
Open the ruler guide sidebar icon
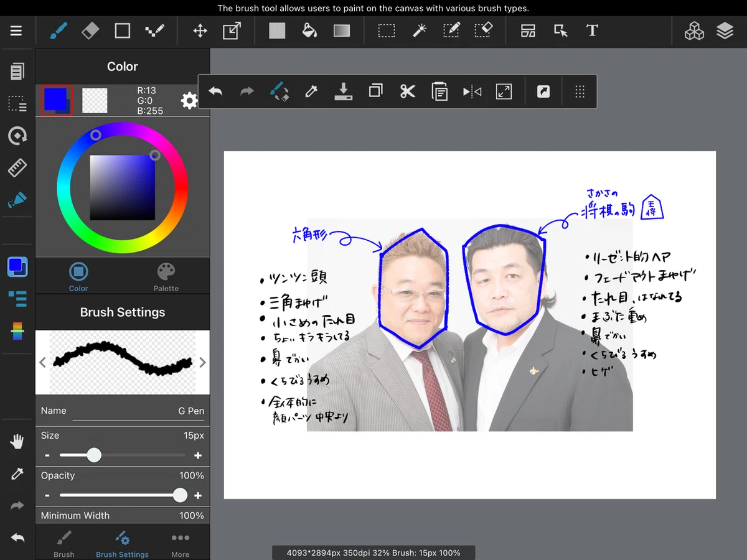(17, 168)
